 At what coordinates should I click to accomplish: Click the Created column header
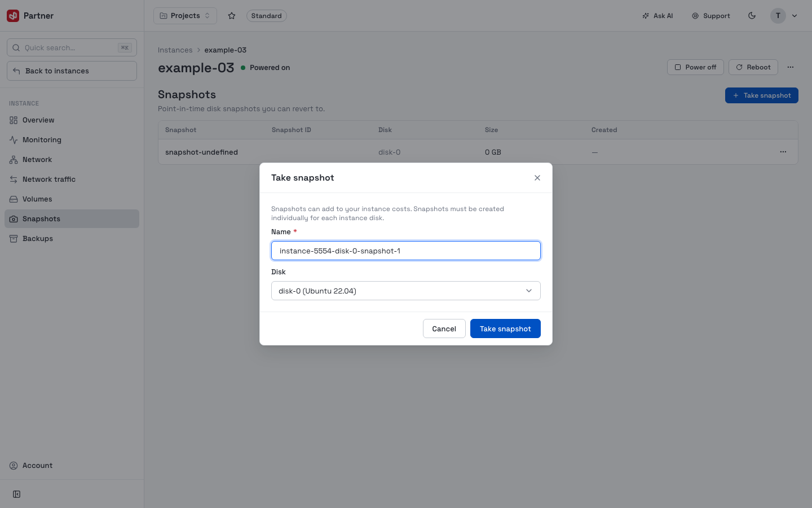coord(604,130)
